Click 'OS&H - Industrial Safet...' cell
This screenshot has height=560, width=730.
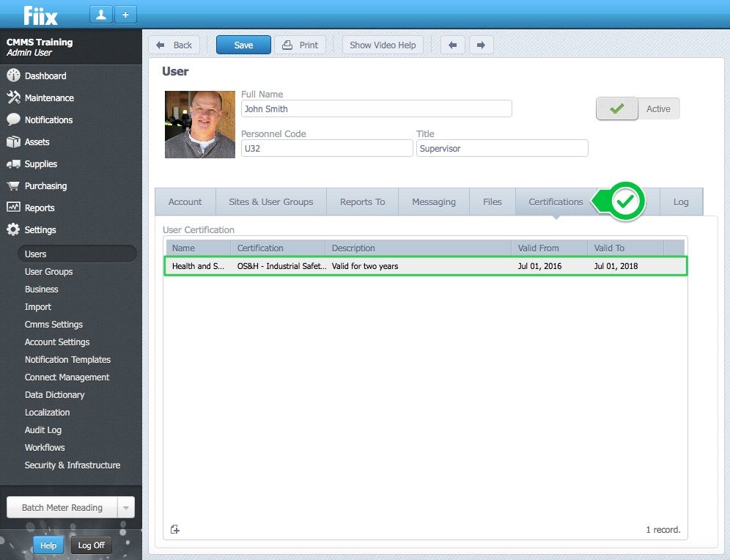281,266
